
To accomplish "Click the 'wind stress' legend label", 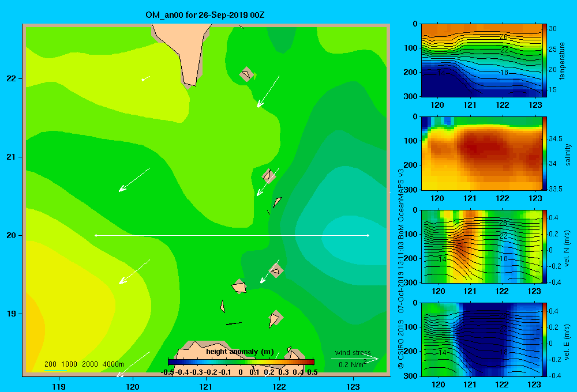I will click(353, 353).
